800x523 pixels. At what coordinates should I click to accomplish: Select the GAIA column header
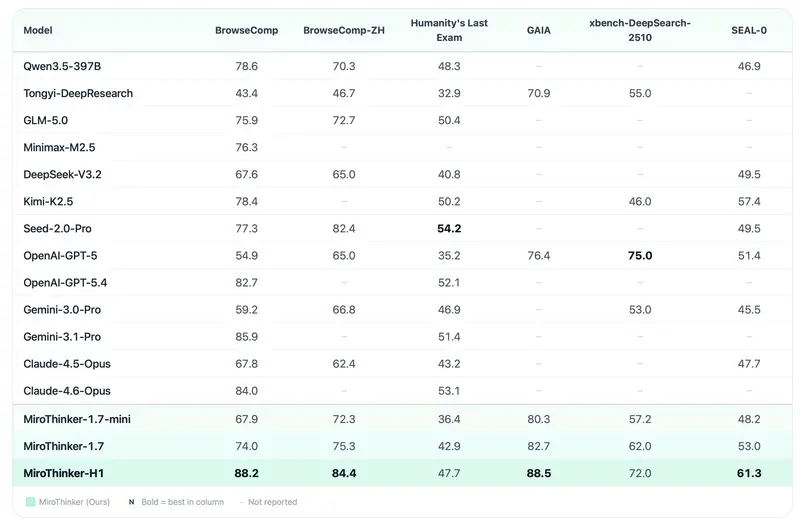[538, 31]
